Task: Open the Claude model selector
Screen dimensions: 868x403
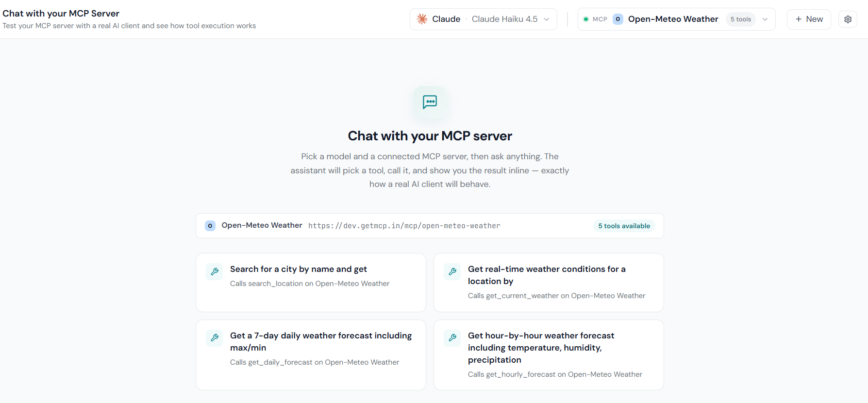Action: coord(484,19)
